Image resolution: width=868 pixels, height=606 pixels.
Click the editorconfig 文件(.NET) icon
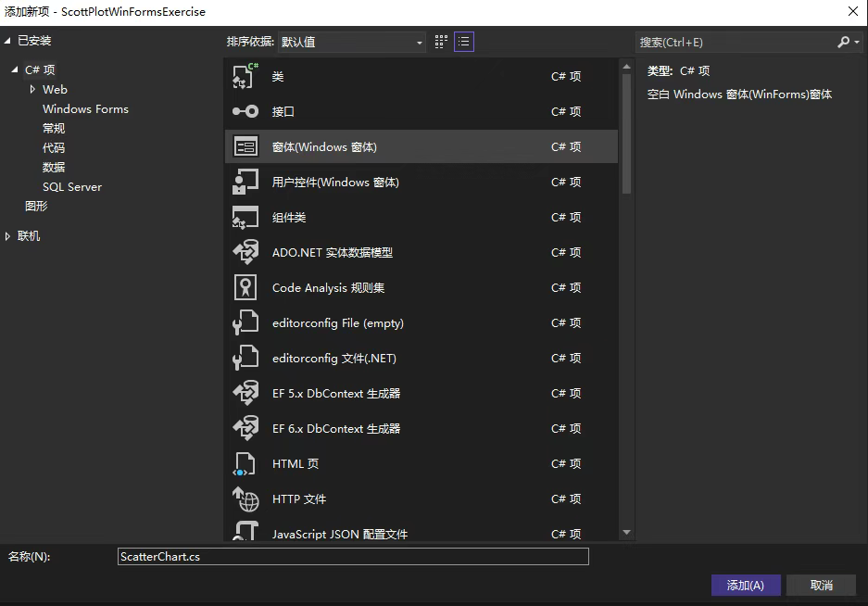pos(245,358)
